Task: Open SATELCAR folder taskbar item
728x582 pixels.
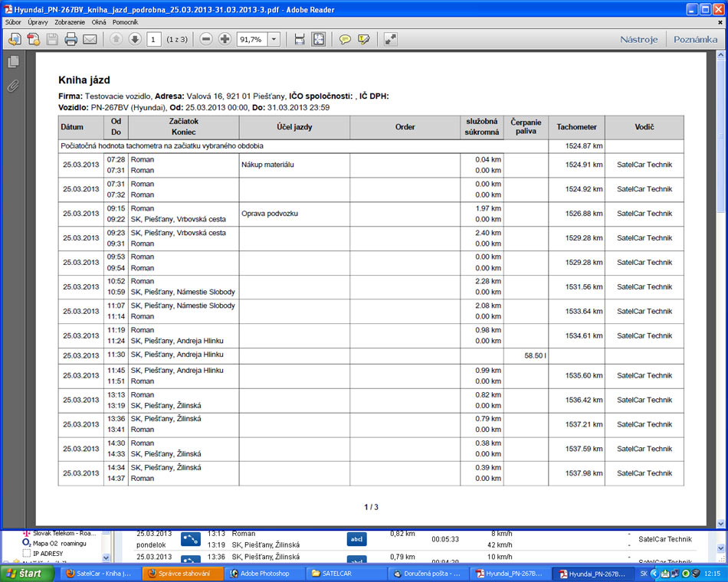Action: click(x=346, y=574)
